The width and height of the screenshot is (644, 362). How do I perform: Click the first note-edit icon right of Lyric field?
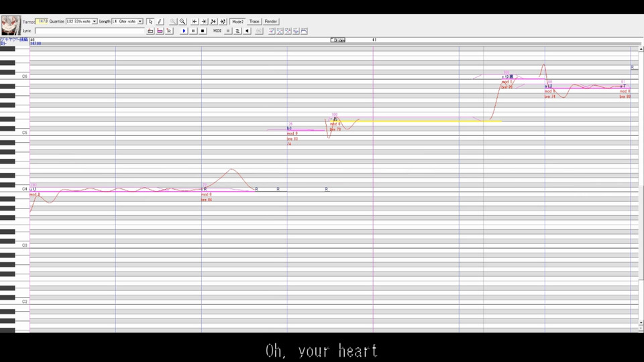coord(150,31)
